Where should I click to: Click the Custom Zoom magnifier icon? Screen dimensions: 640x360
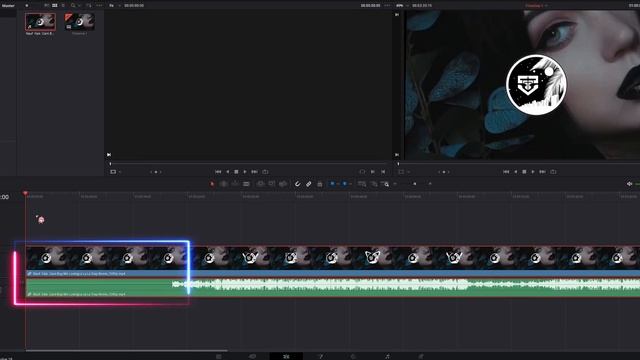point(385,184)
